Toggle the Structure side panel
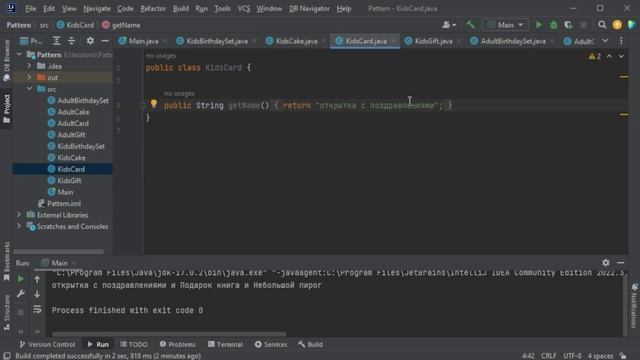Image resolution: width=640 pixels, height=360 pixels. point(7,312)
